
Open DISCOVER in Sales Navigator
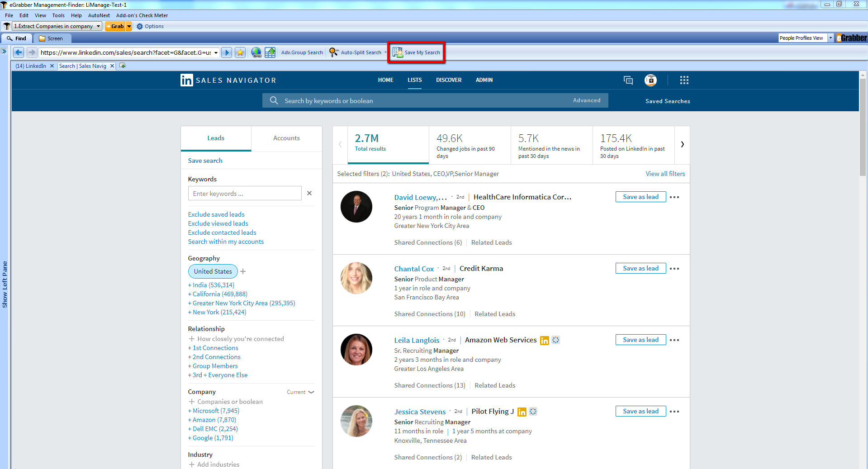tap(449, 80)
